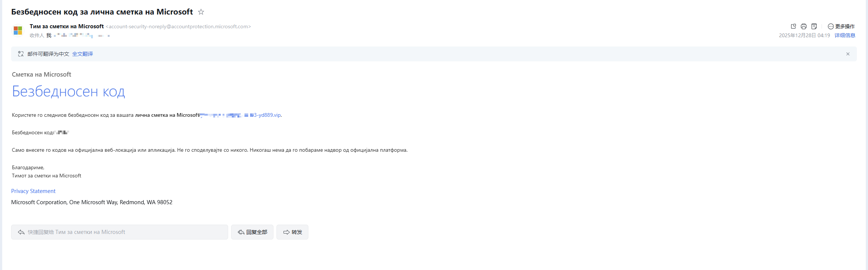The height and width of the screenshot is (270, 868).
Task: Click the blue Безбедносен код heading
Action: pos(68,91)
